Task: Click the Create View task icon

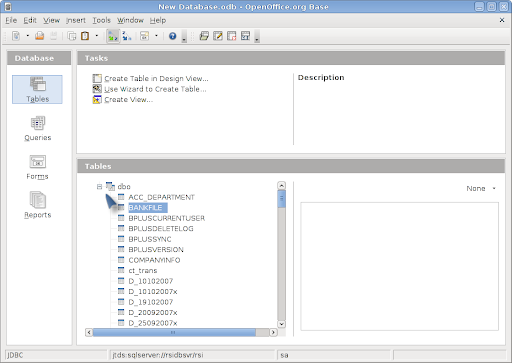Action: pyautogui.click(x=97, y=99)
